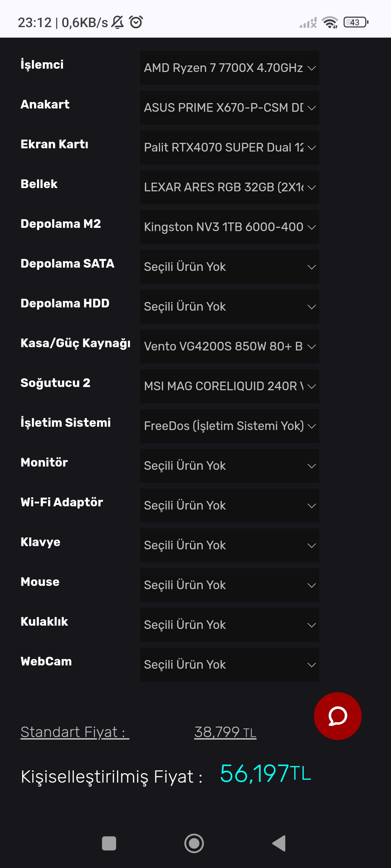This screenshot has height=868, width=391.
Task: Expand the Kasa/Güç Kaynağı dropdown
Action: point(230,346)
